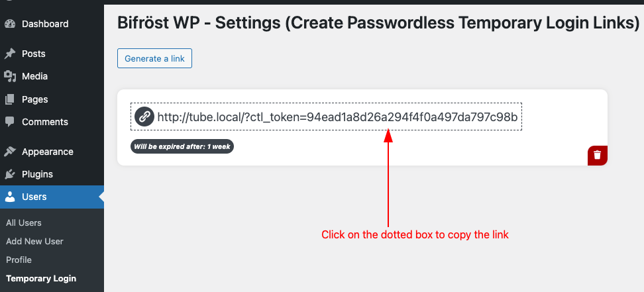This screenshot has width=644, height=292.
Task: Open the Dashboard menu label
Action: click(x=45, y=24)
